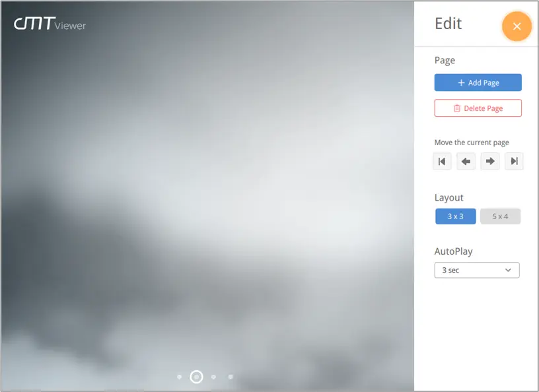Move current page to last position
539x392 pixels.
(514, 161)
